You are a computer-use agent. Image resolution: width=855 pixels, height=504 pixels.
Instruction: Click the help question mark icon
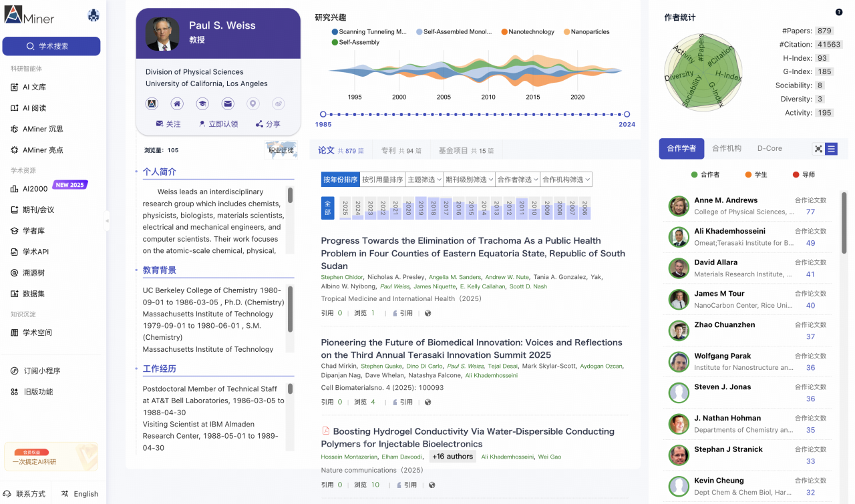839,12
